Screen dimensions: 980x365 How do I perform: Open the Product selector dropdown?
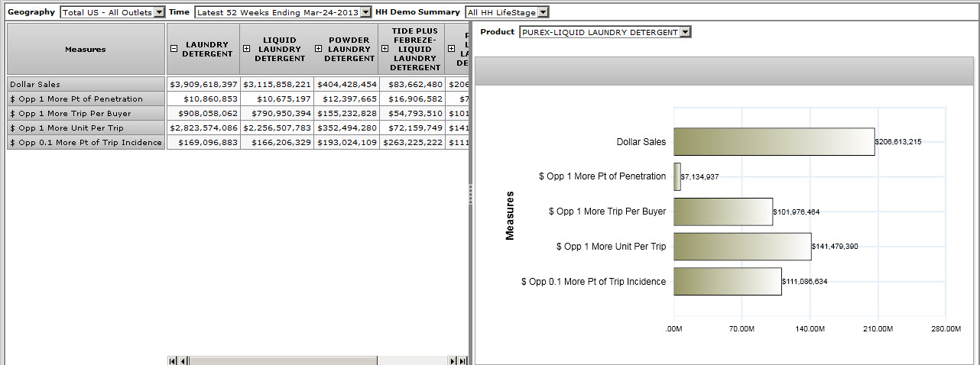[x=685, y=32]
